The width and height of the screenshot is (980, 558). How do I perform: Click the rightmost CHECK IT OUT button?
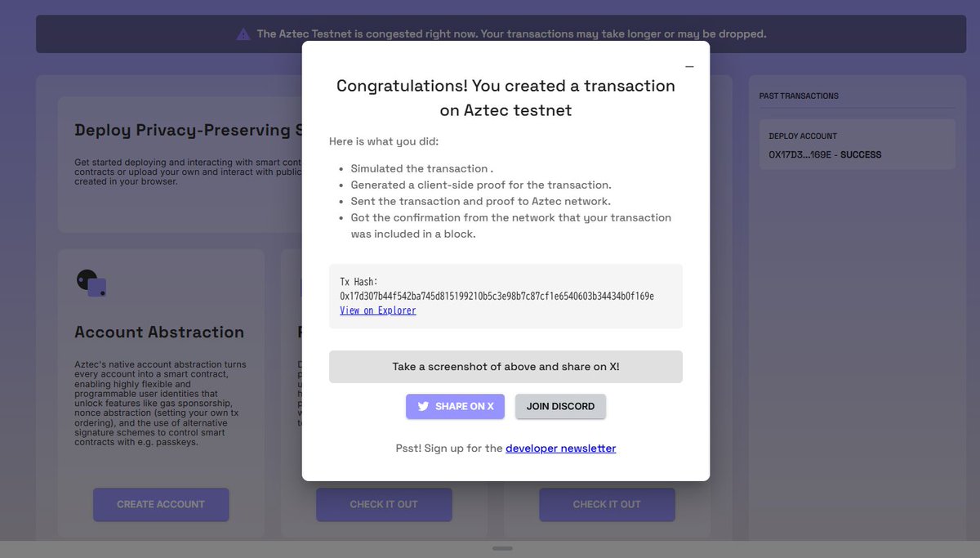[x=607, y=504]
